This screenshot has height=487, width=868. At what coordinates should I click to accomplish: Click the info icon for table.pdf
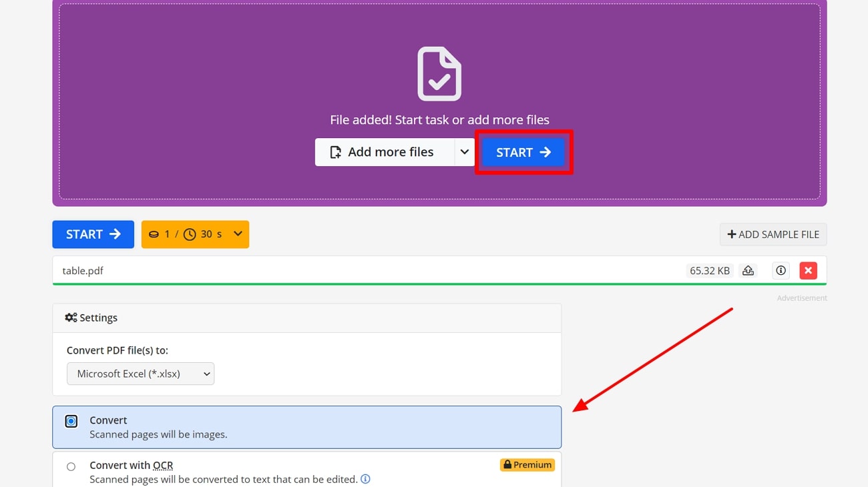pos(781,270)
